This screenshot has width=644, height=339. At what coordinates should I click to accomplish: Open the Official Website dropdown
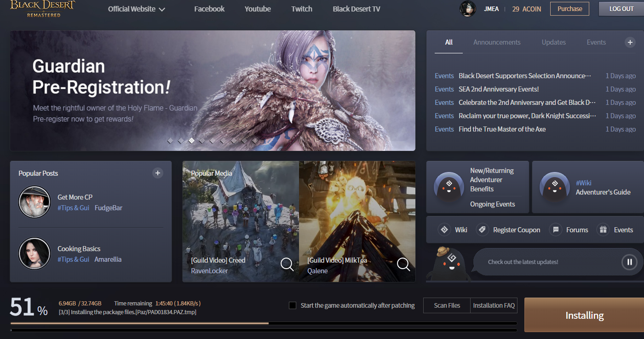click(x=137, y=9)
